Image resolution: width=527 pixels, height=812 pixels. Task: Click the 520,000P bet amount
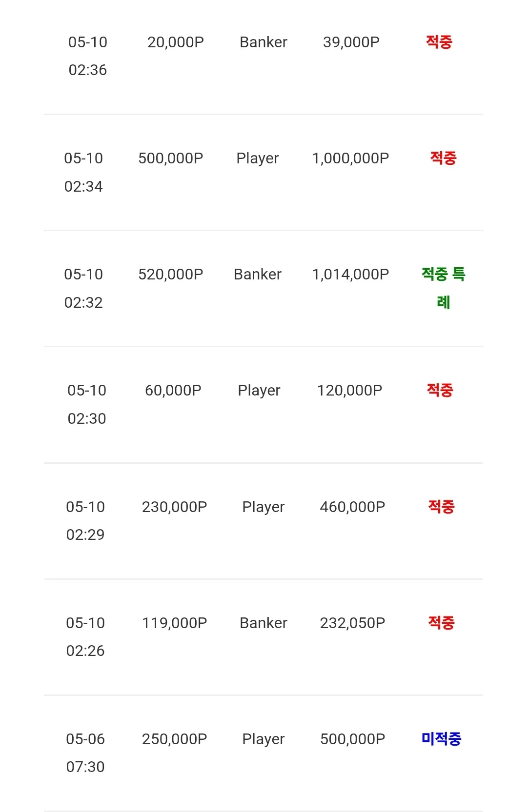(x=171, y=275)
